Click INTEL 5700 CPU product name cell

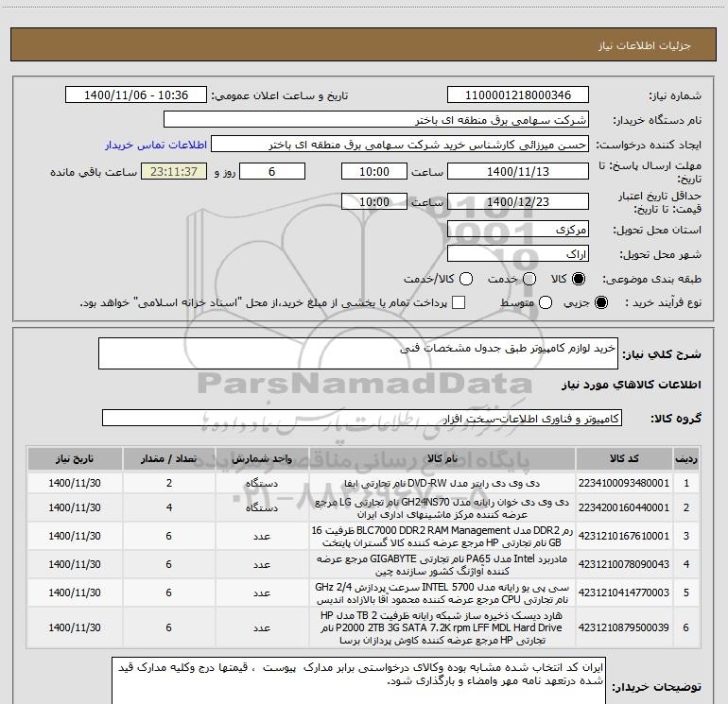point(442,592)
